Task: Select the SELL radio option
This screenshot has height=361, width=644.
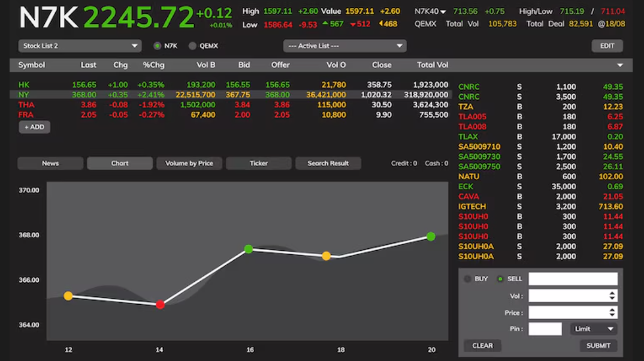Action: click(500, 279)
